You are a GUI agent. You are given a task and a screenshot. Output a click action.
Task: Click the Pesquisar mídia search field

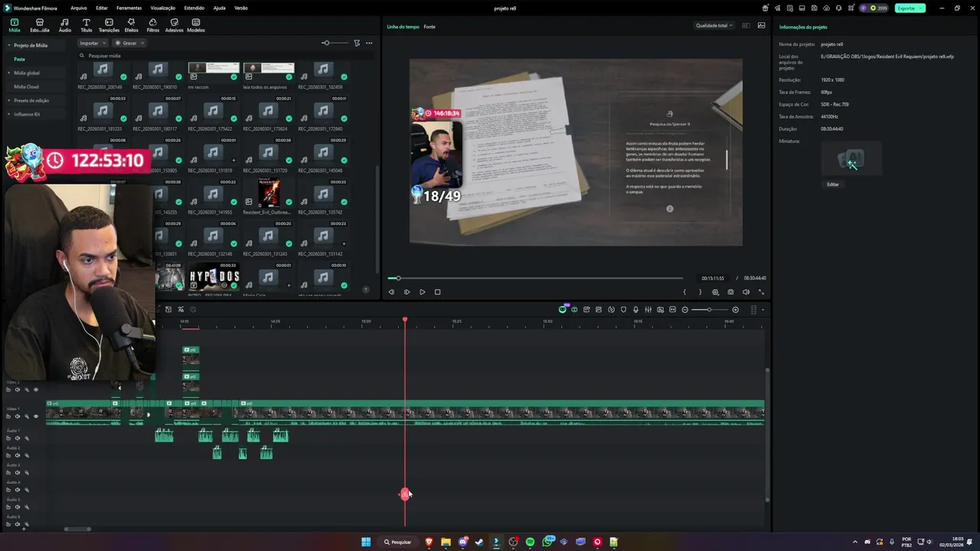coord(226,56)
